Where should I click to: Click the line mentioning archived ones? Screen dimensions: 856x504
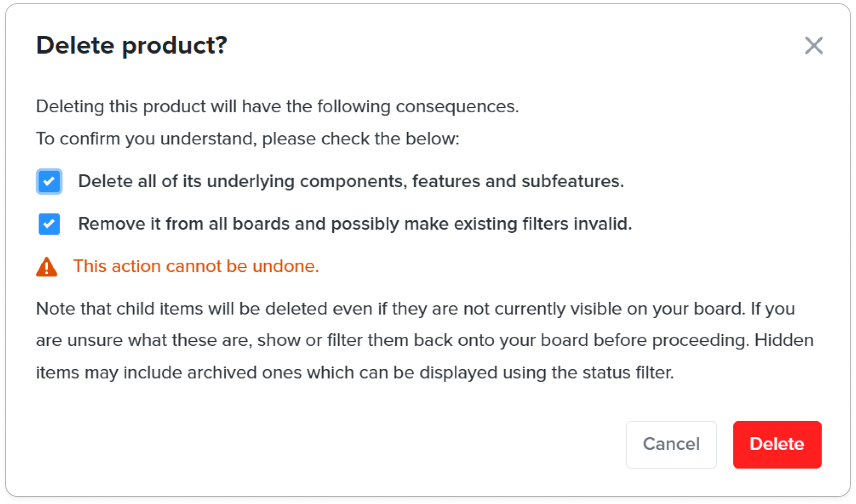355,373
